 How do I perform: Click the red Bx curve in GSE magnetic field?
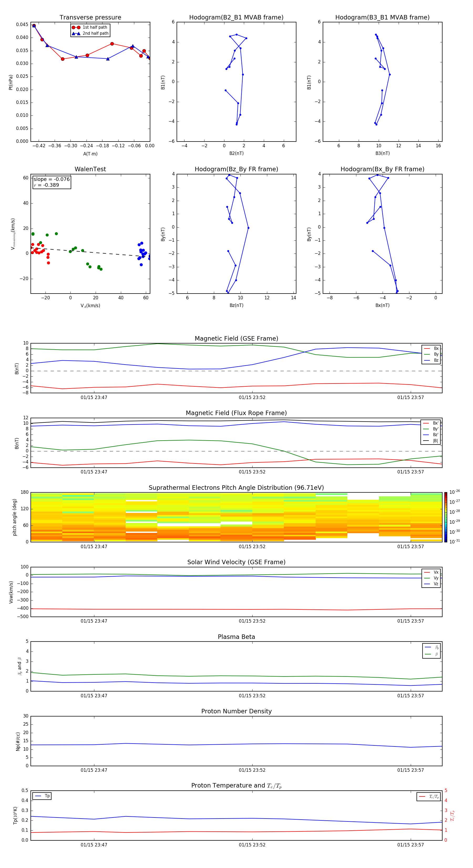pos(236,386)
